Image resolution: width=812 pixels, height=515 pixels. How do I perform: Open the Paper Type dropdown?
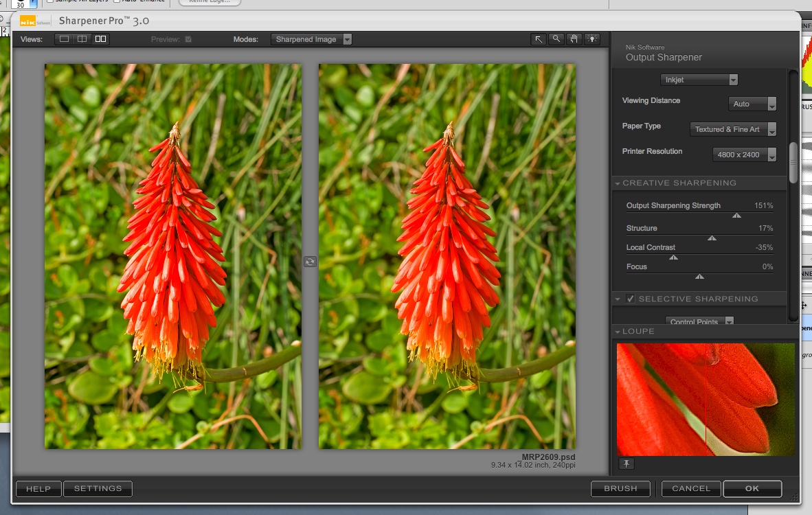[732, 129]
